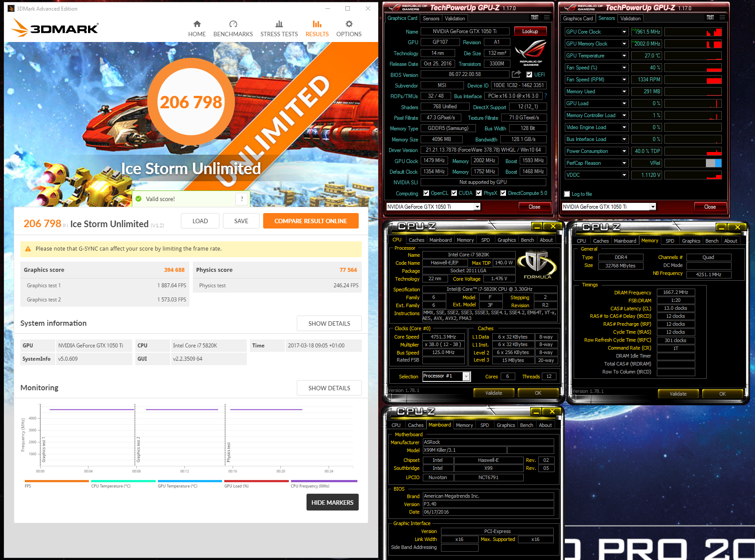The width and height of the screenshot is (755, 560).
Task: Expand GPU Temperature sensor dropdown
Action: coord(624,56)
